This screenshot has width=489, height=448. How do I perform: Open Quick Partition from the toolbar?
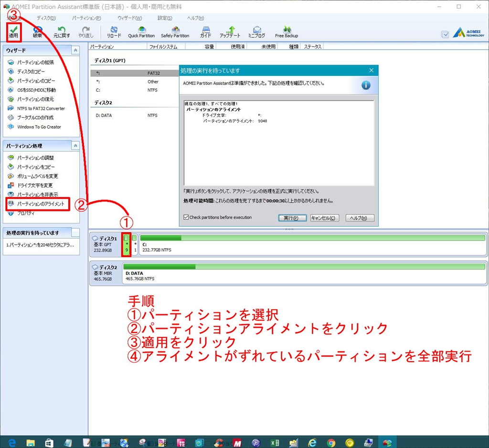pos(141,32)
